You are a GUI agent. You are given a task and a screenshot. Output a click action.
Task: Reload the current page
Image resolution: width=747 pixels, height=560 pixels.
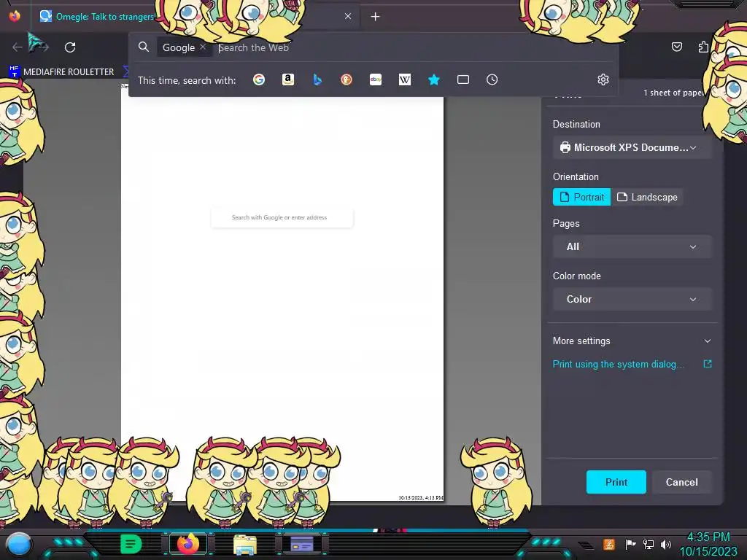click(x=70, y=47)
